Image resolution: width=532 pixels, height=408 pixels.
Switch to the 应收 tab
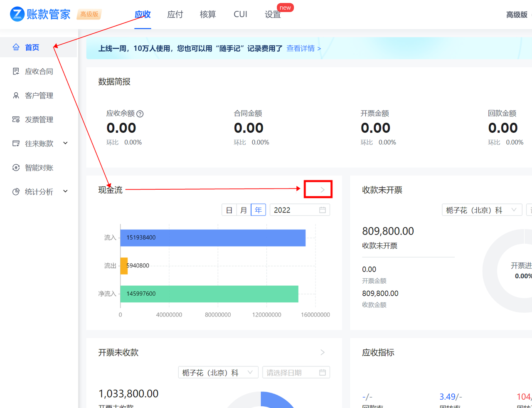pyautogui.click(x=143, y=14)
